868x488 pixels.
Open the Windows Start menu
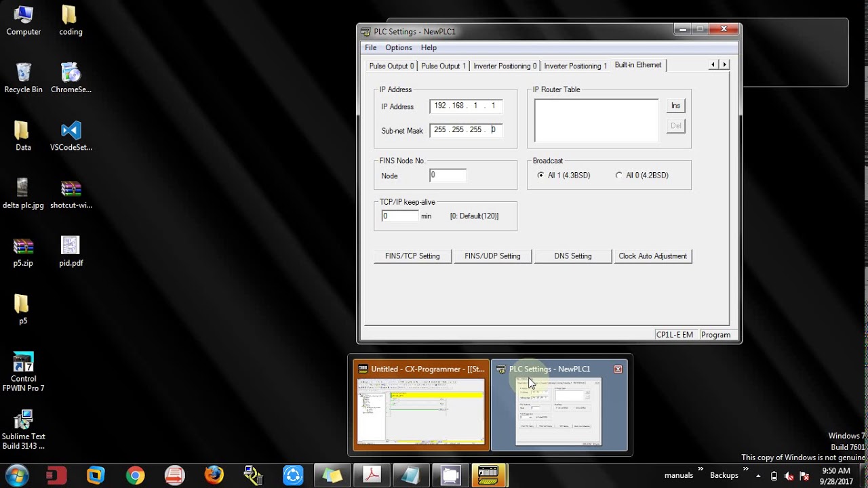tap(16, 475)
